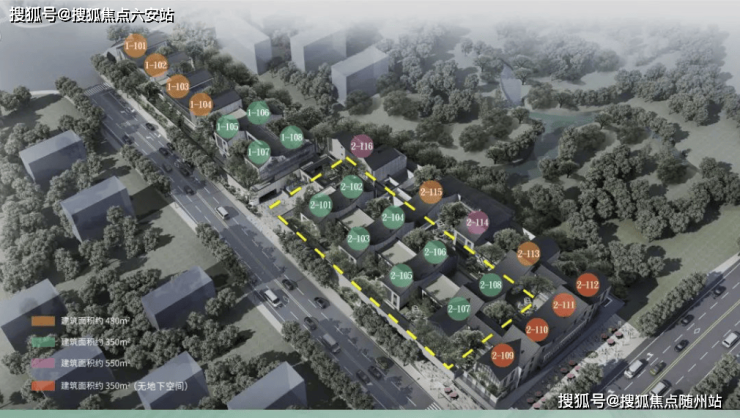The image size is (740, 418).
Task: Pick the 2-103 green marker
Action: point(358,239)
